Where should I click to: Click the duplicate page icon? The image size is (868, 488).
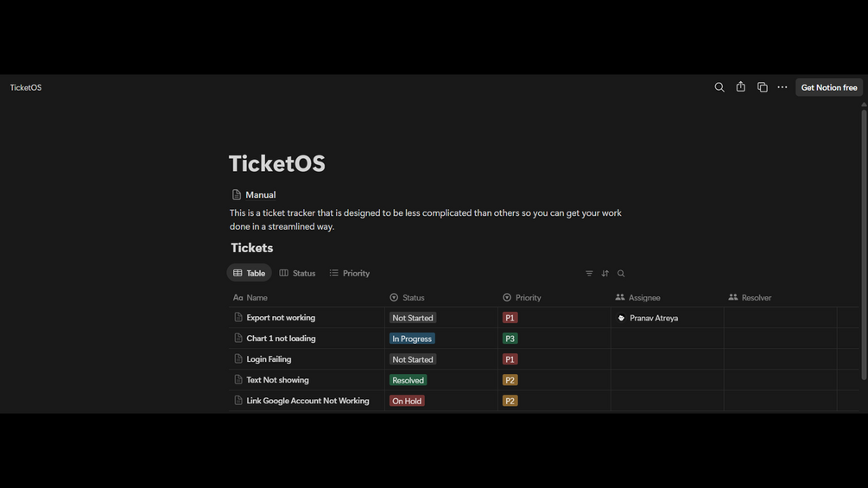click(x=763, y=87)
